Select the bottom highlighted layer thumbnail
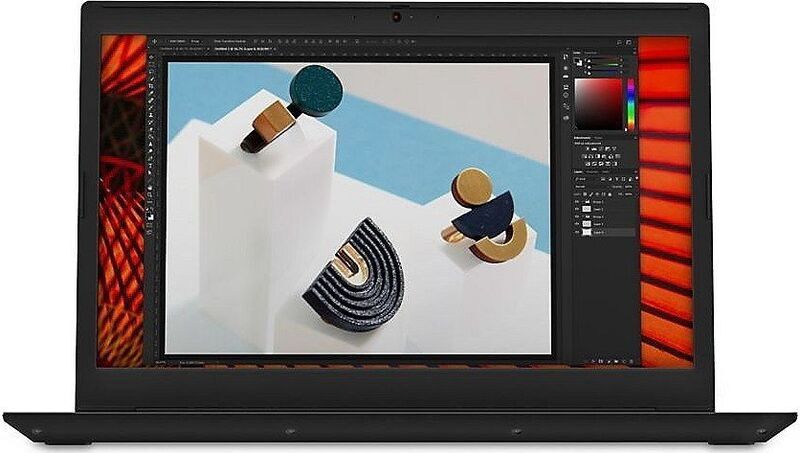Viewport: 800px width, 453px height. coord(586,232)
